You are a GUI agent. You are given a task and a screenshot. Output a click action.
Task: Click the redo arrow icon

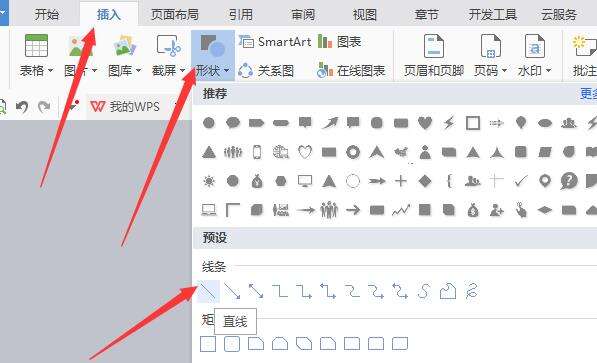click(44, 106)
